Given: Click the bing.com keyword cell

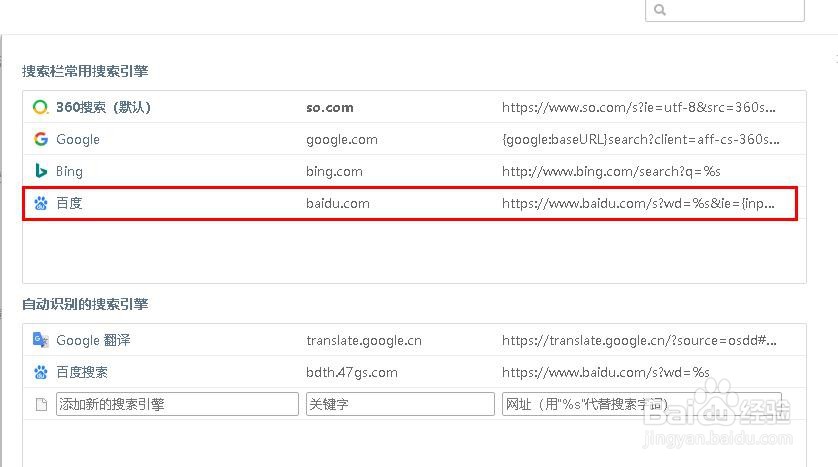Looking at the screenshot, I should pos(335,172).
